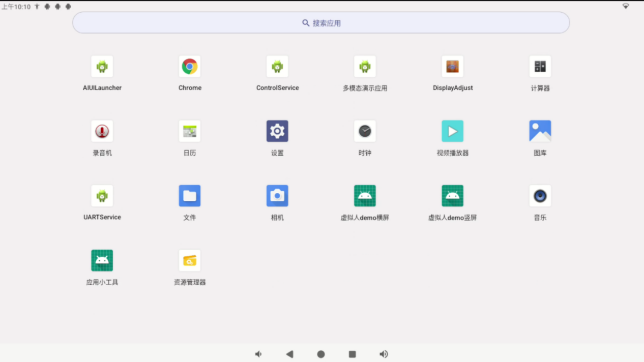Launch the 时钟 clock app
Viewport: 644px width, 362px height.
[365, 131]
